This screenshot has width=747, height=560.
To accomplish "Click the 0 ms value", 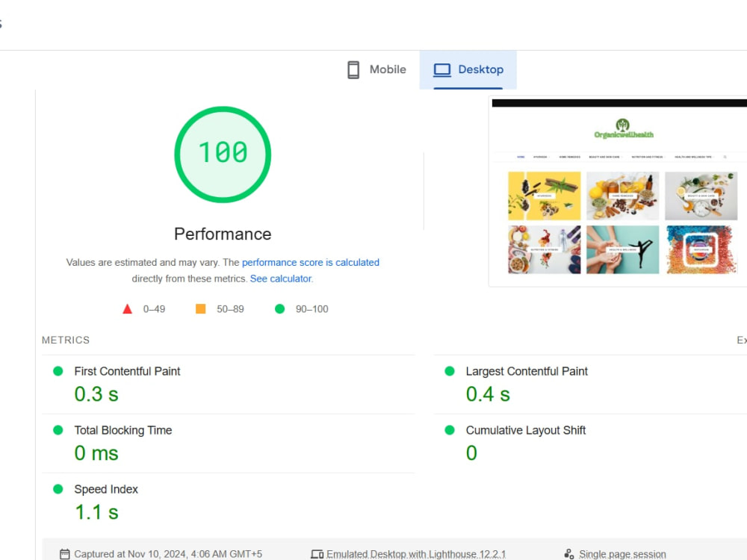I will [x=96, y=453].
